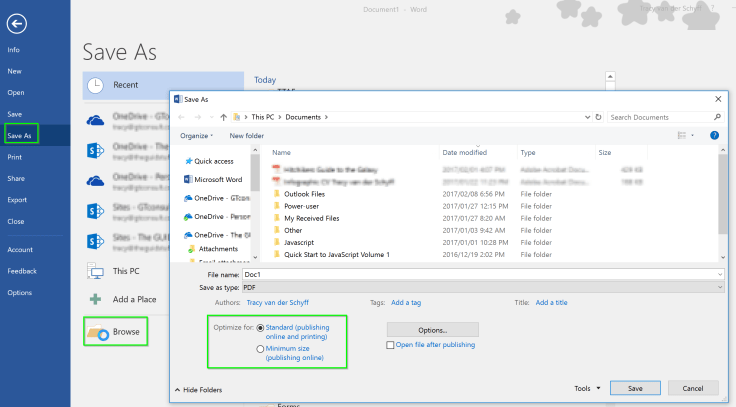Expand the Tools dropdown menu
Viewport: 736px width, 407px height.
point(587,387)
